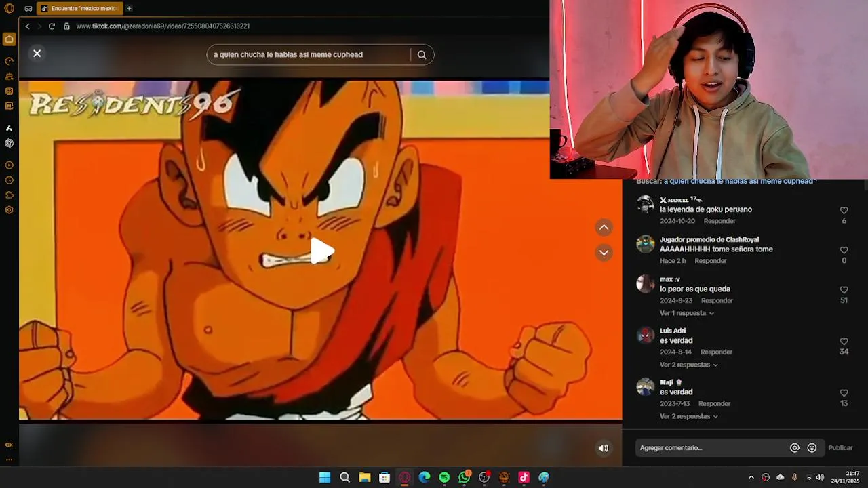The height and width of the screenshot is (488, 868).
Task: Open Spotify from the taskbar
Action: 444,477
